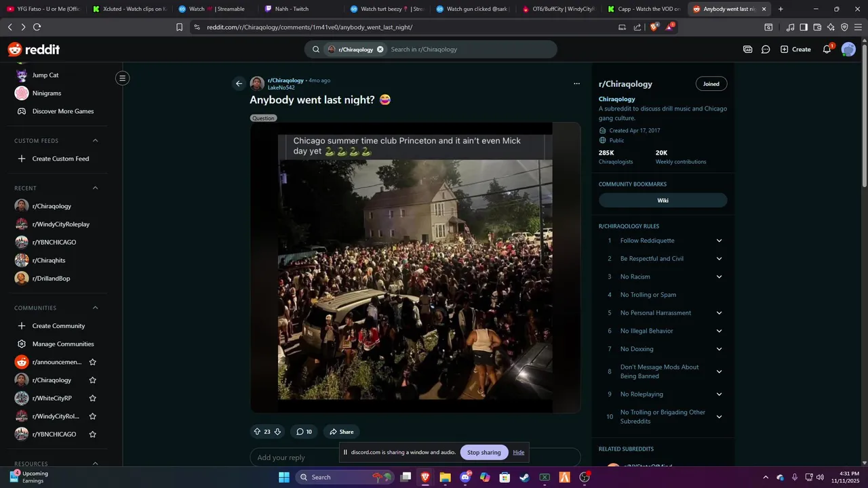Image resolution: width=868 pixels, height=488 pixels.
Task: Open the Windows Start menu
Action: pos(284,477)
